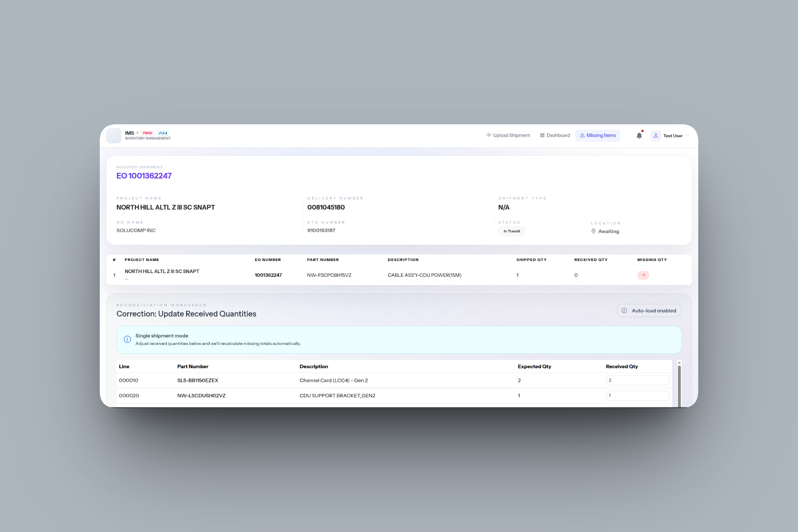Click part number NW-FSCPCBH15VZ
The image size is (798, 532).
click(x=329, y=275)
